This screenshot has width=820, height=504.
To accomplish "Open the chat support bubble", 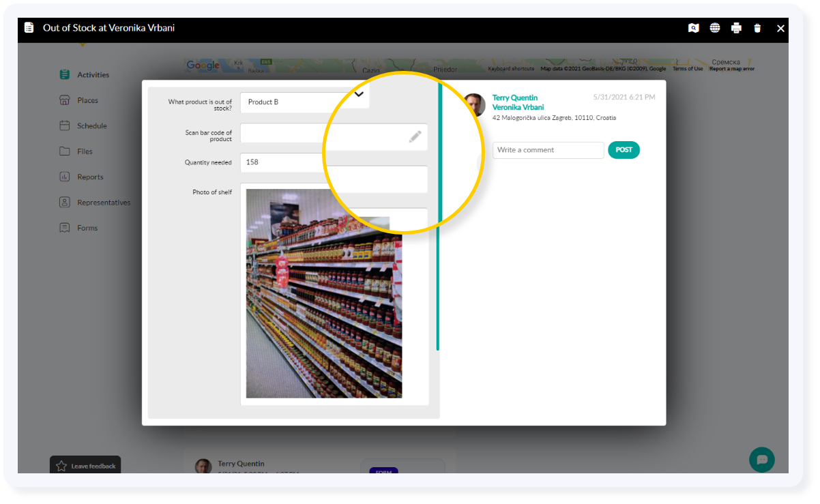I will tap(761, 460).
